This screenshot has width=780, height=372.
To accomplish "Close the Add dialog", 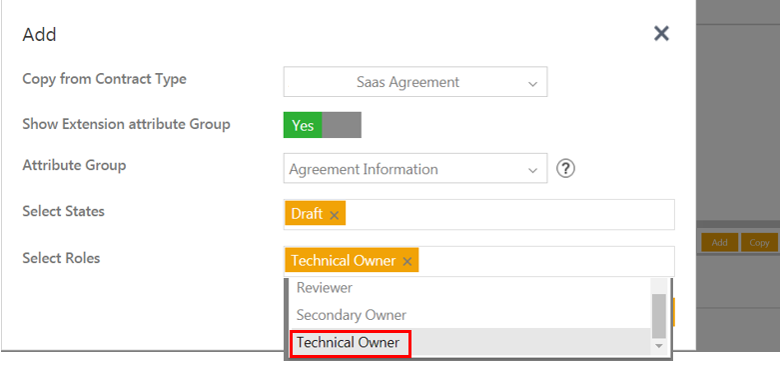I will click(x=661, y=34).
